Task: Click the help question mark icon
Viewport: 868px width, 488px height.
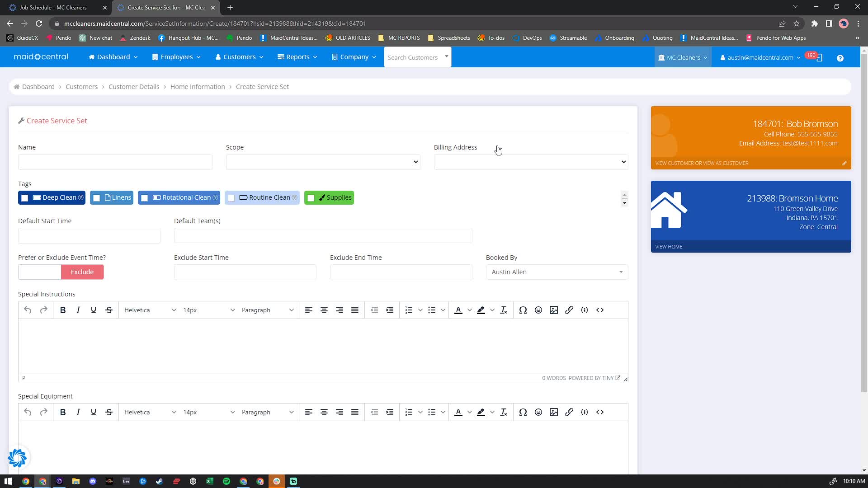Action: (840, 58)
